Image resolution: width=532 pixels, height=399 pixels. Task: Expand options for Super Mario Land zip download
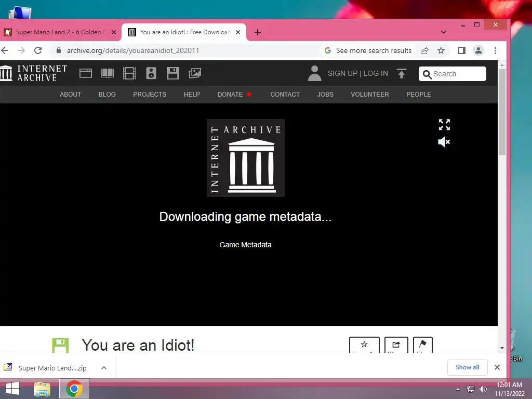pyautogui.click(x=104, y=368)
